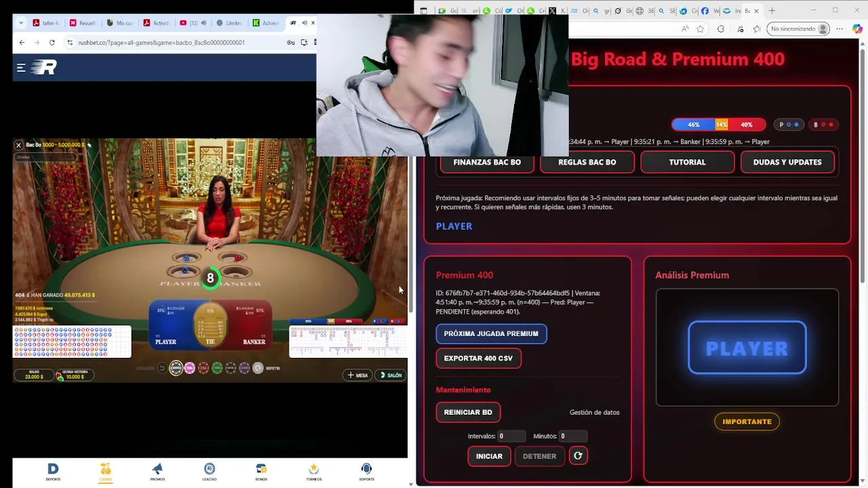
Task: Switch to the 'Mis cur' Chrome tab
Action: (x=120, y=23)
